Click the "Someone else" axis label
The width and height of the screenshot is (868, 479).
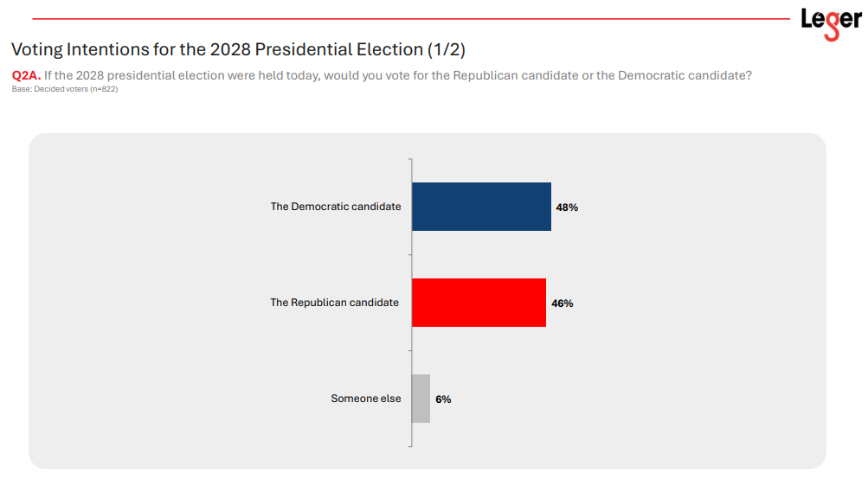(x=366, y=399)
